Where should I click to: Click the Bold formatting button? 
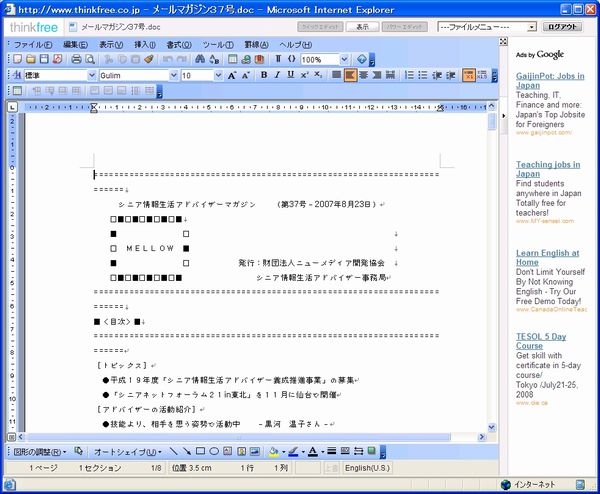point(264,75)
